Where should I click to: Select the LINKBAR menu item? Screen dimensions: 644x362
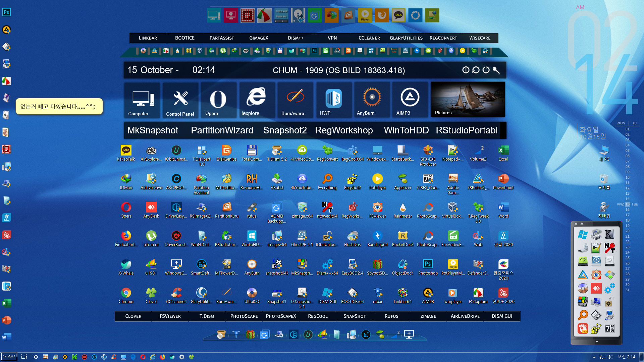coord(148,38)
